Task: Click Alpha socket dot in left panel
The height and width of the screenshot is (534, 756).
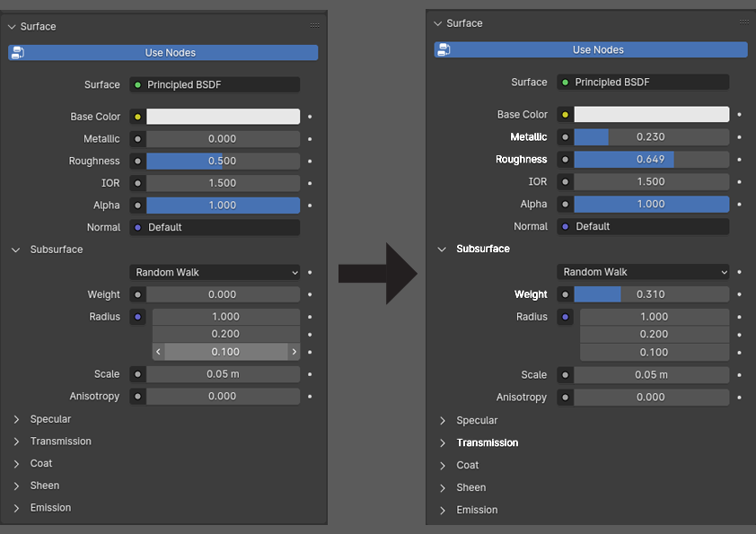Action: (x=138, y=206)
